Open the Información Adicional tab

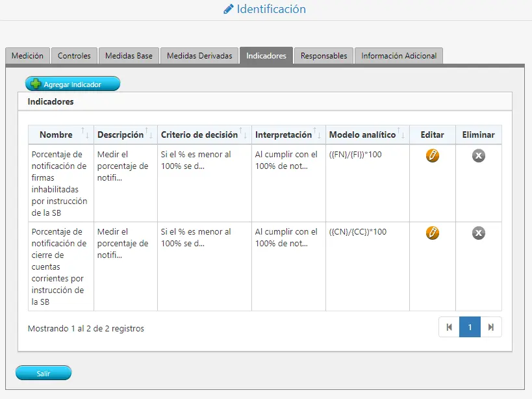399,56
